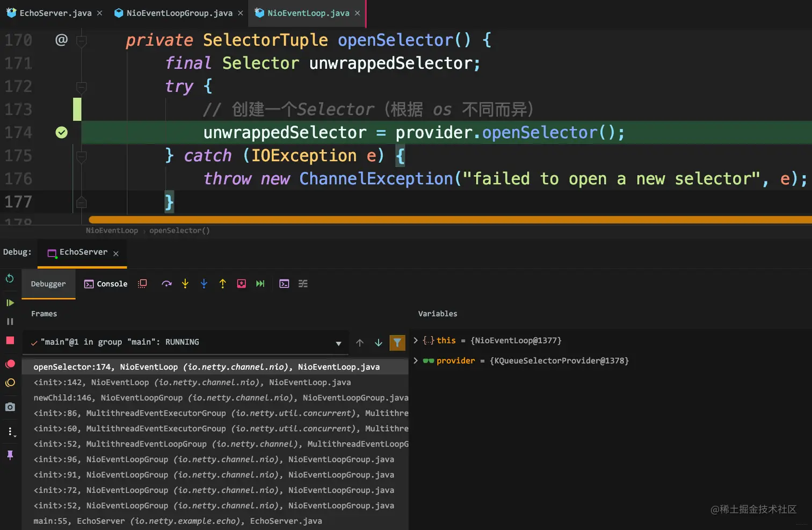This screenshot has width=812, height=530.
Task: Open View Breakpoints red circles icon
Action: click(10, 364)
